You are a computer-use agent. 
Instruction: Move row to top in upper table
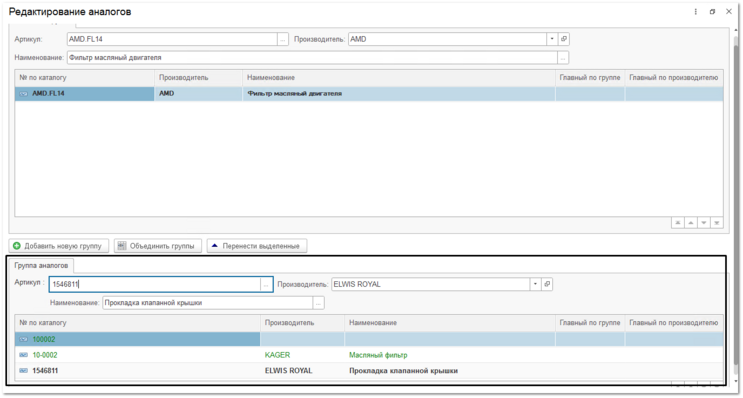[678, 223]
